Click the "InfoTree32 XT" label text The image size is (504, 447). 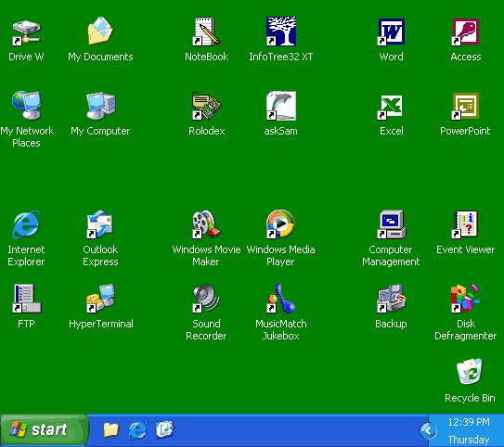[x=281, y=57]
